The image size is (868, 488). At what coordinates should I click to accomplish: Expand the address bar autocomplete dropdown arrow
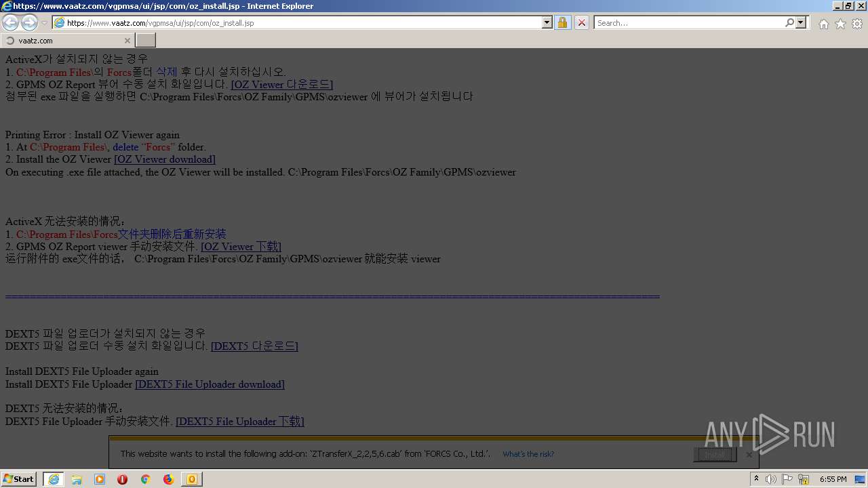(547, 22)
